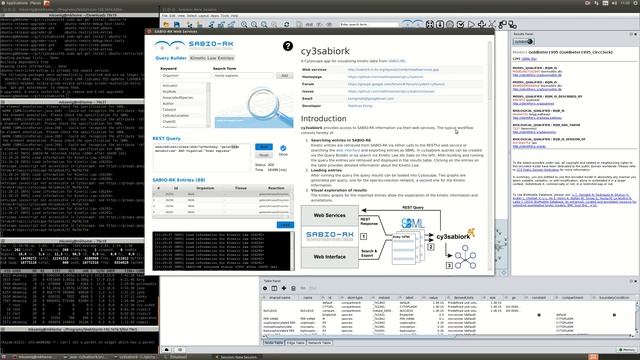Click the Done checkmark status icon
This screenshot has height=360, width=640.
pyautogui.click(x=283, y=148)
